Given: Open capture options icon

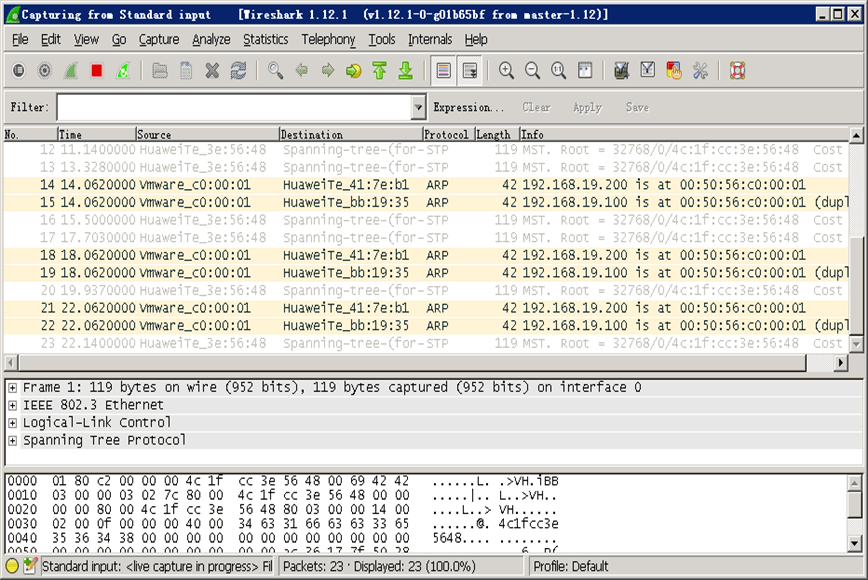Looking at the screenshot, I should (x=45, y=71).
